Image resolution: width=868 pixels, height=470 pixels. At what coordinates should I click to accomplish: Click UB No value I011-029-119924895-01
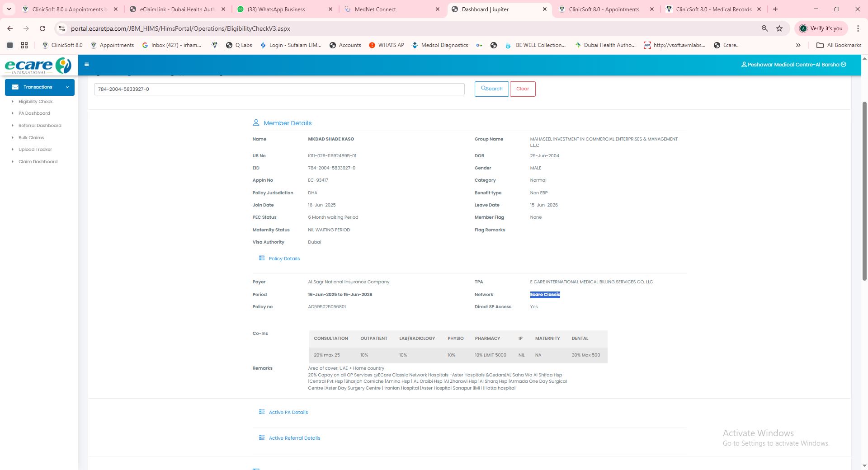point(332,156)
